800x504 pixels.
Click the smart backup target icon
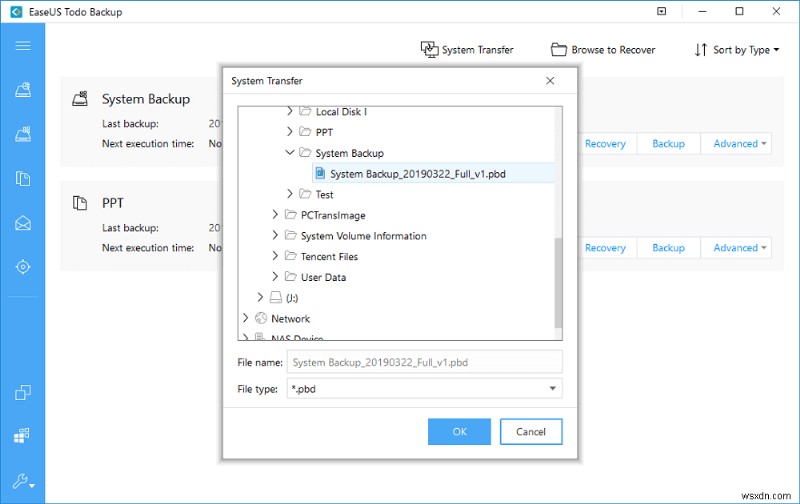[22, 267]
